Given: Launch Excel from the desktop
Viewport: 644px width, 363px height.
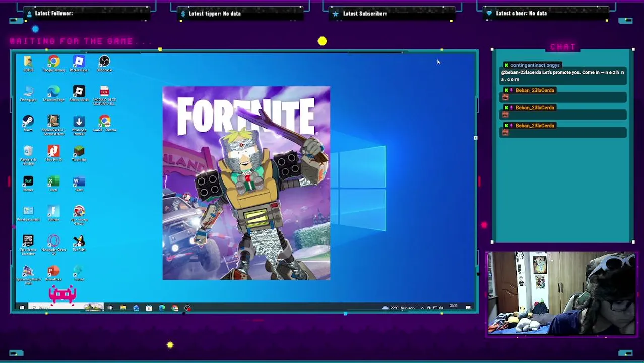Looking at the screenshot, I should 53,184.
